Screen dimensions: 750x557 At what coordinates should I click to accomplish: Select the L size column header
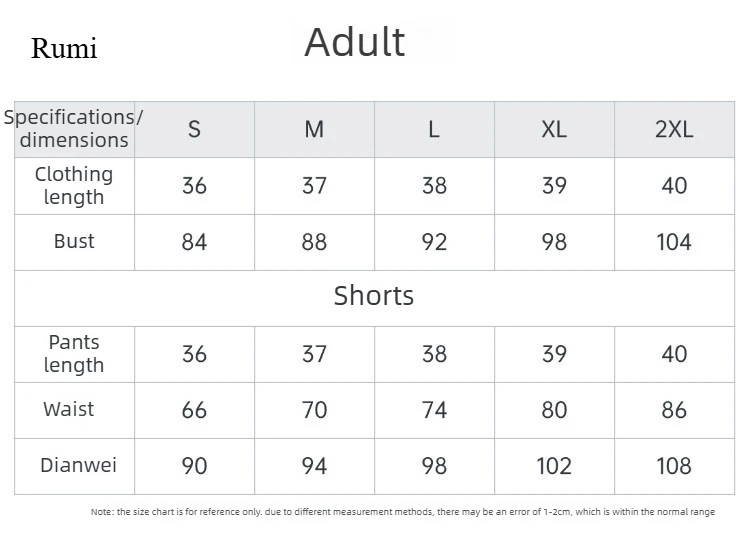[x=434, y=129]
